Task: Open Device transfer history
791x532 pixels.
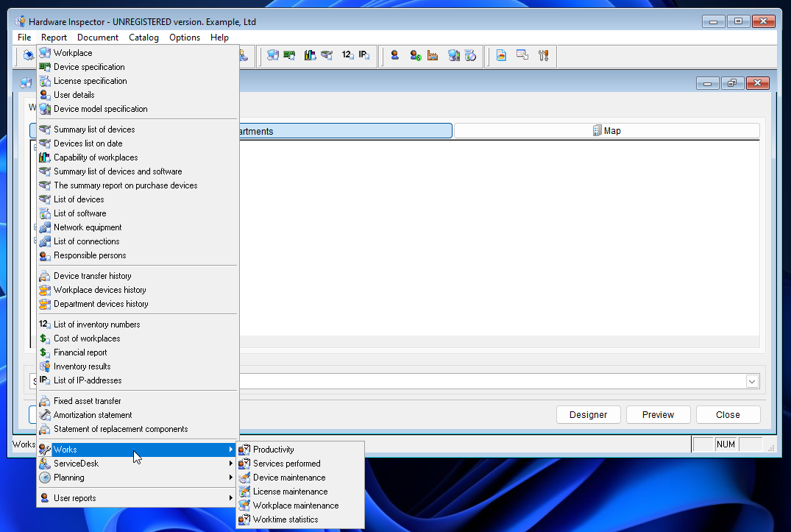Action: click(138, 276)
